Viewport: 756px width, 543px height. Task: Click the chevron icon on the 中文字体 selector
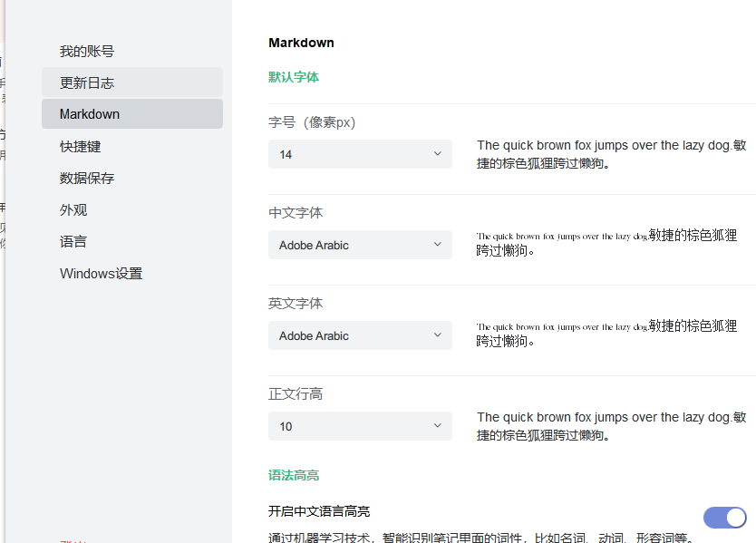click(x=436, y=245)
